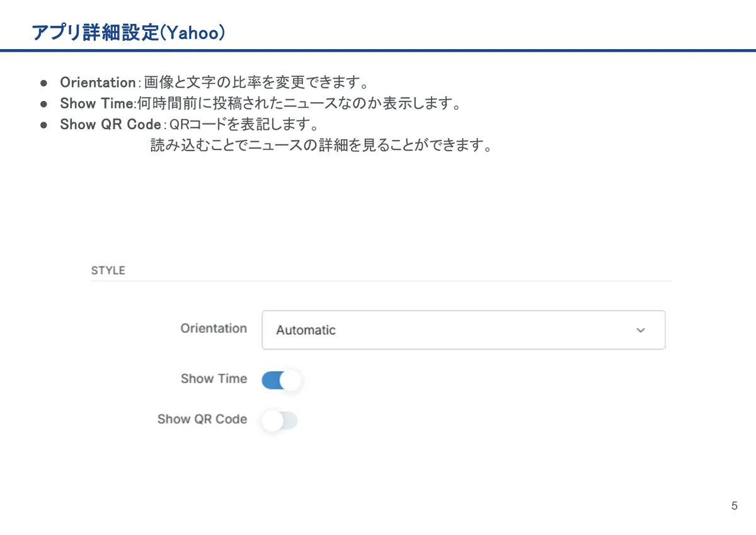756x535 pixels.
Task: Click the Orientation dropdown chevron arrow
Action: click(641, 330)
